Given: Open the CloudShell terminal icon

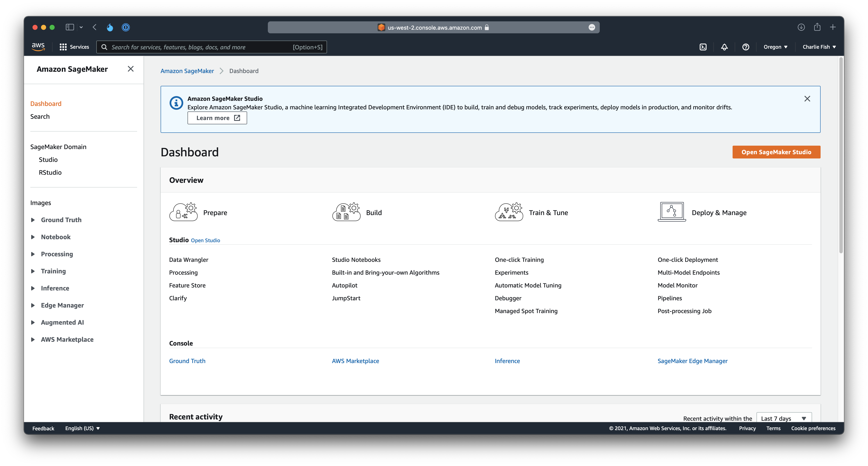Looking at the screenshot, I should pyautogui.click(x=703, y=47).
